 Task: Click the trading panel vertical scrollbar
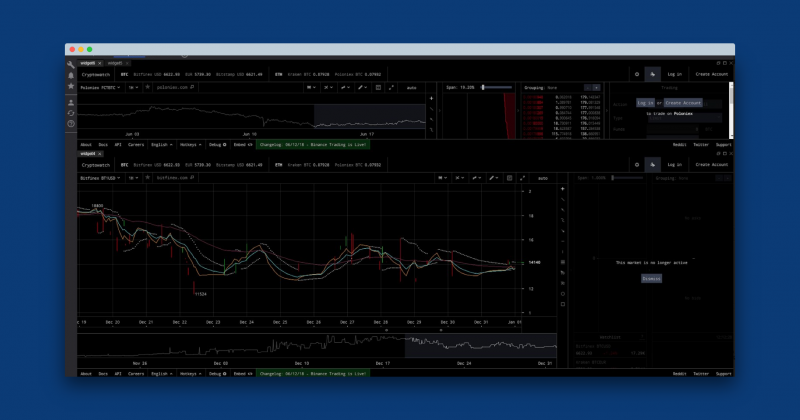[731, 110]
